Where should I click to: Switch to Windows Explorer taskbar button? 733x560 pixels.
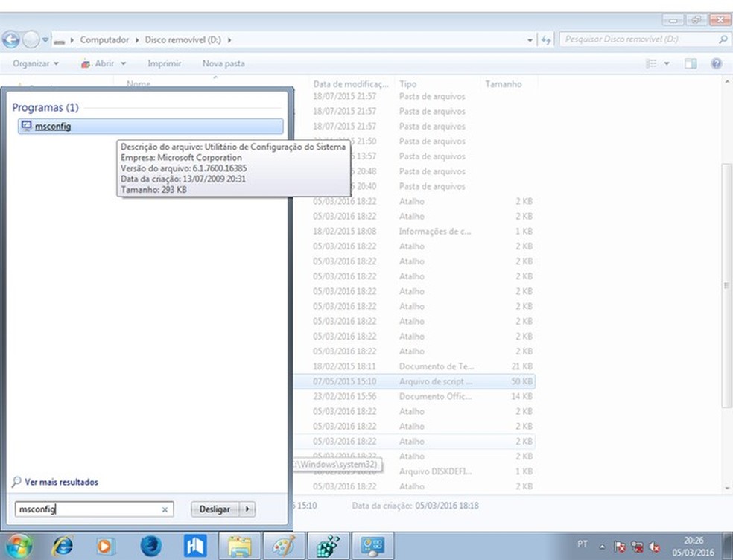239,546
